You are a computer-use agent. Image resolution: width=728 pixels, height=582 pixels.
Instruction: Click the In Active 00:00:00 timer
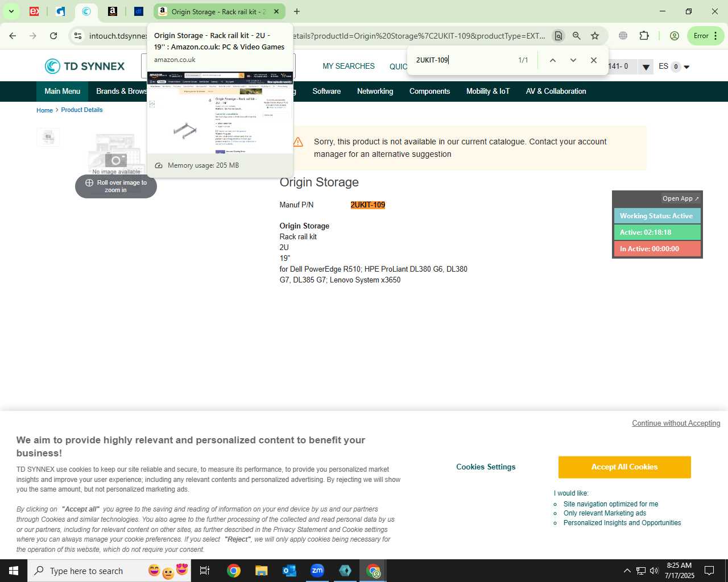point(657,249)
